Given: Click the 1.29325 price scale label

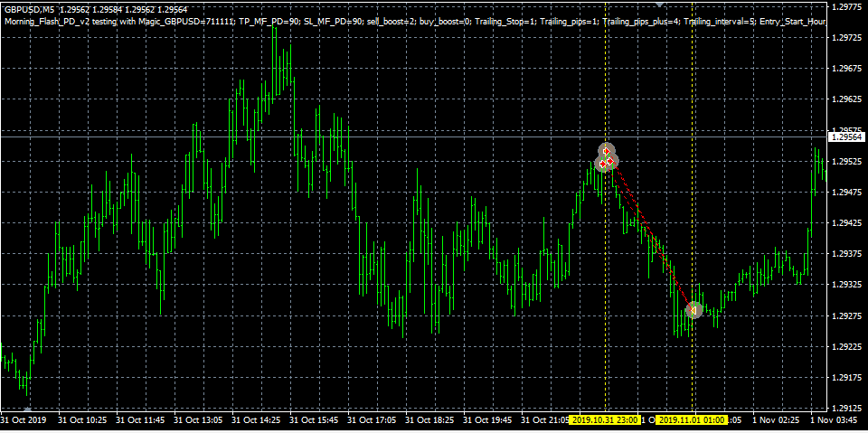Looking at the screenshot, I should pos(844,285).
